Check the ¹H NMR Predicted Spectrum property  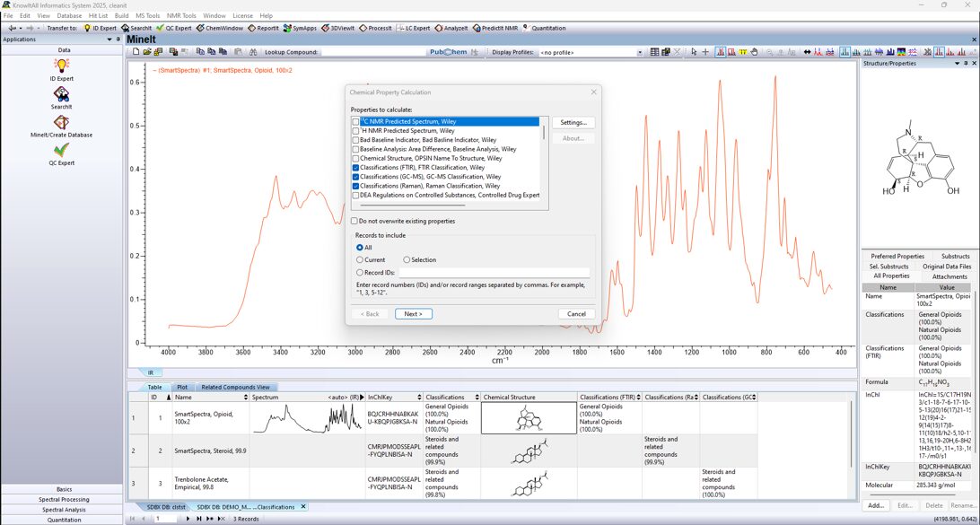[356, 131]
